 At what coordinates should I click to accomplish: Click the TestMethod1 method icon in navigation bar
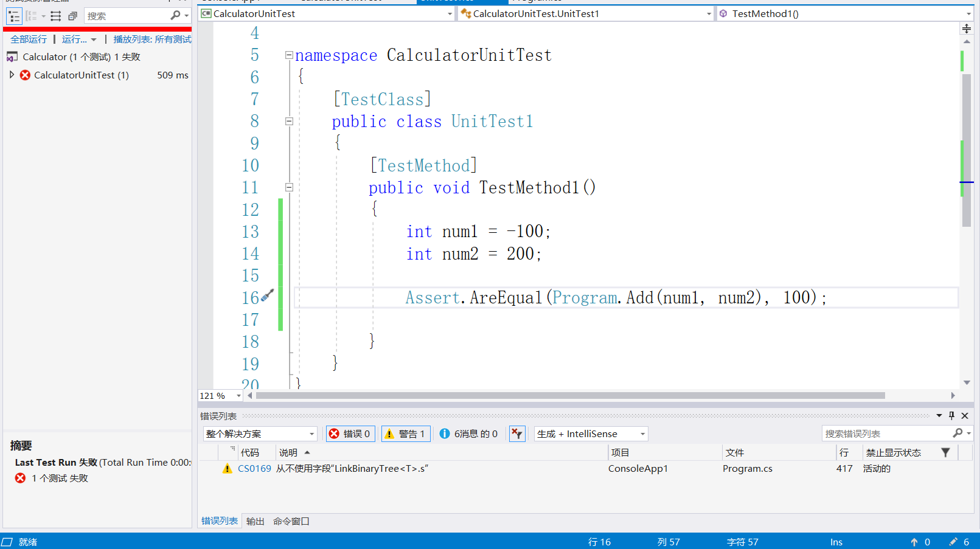(x=723, y=13)
